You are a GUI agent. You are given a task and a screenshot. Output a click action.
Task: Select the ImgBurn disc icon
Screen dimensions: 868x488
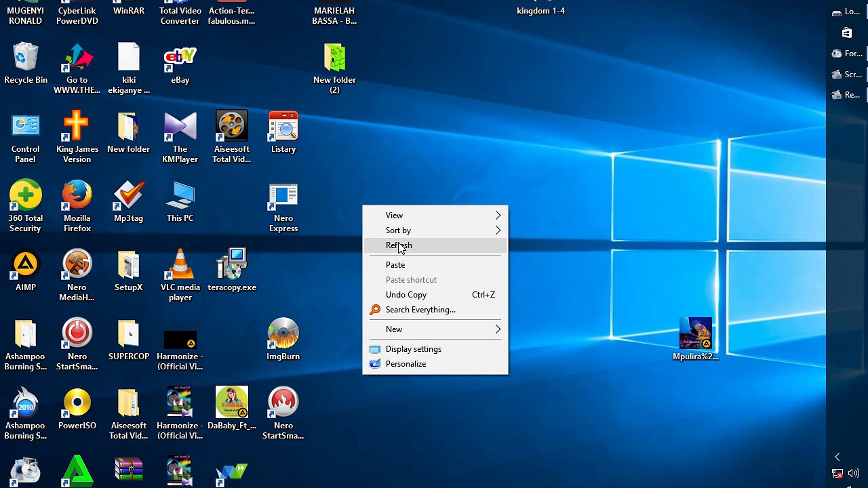point(283,333)
